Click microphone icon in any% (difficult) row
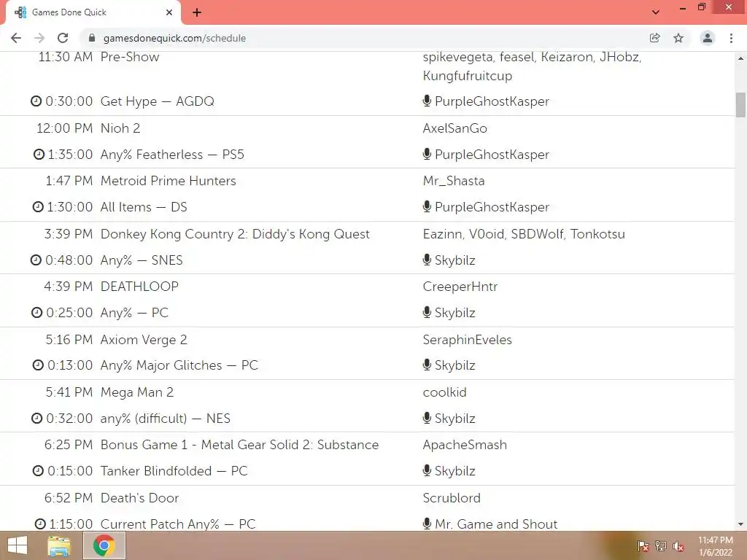The image size is (747, 560). 427,418
